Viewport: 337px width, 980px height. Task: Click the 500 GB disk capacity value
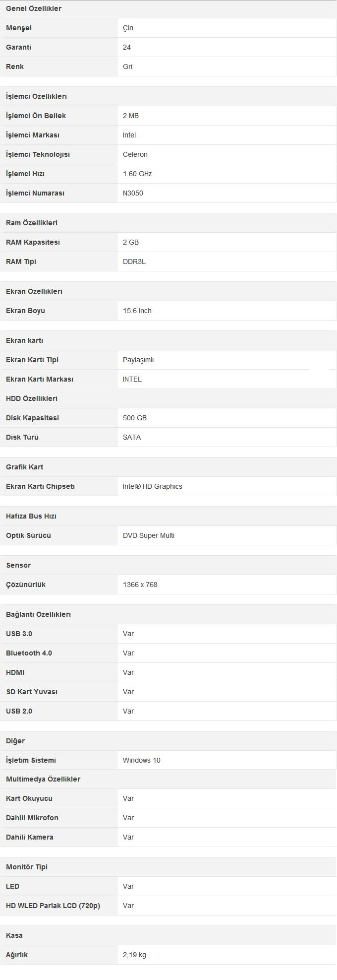pos(135,418)
